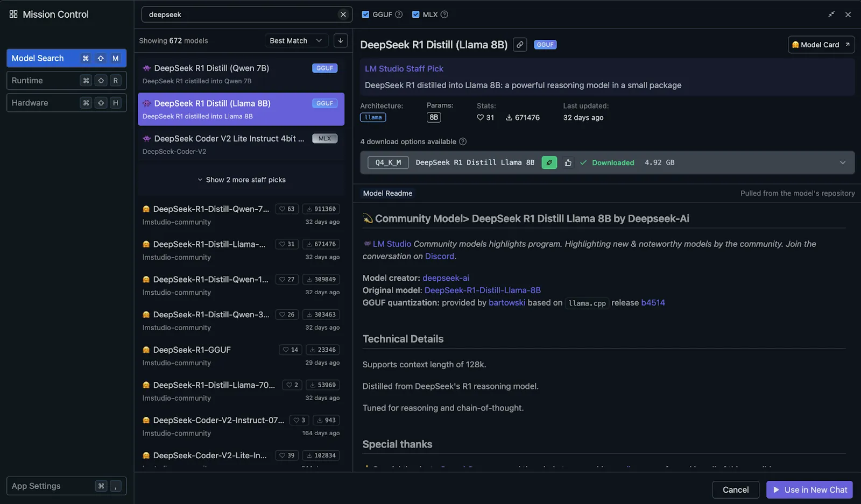This screenshot has width=861, height=504.
Task: Click downloads badge 23346 on DeepSeek-R1-GGUF
Action: (323, 350)
